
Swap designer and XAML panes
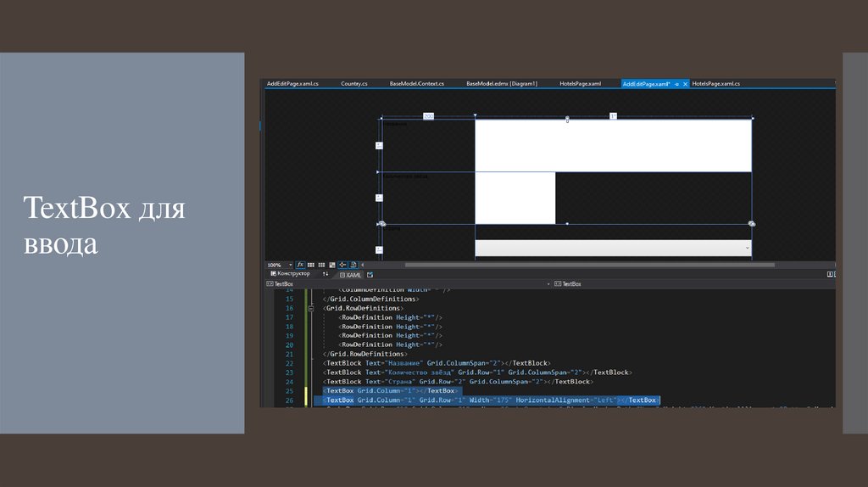coord(325,274)
